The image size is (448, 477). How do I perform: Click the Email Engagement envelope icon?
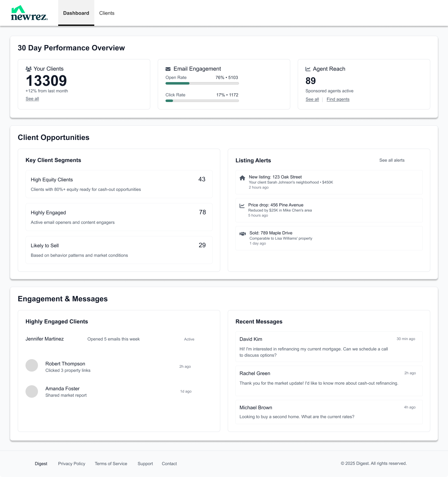tap(168, 69)
